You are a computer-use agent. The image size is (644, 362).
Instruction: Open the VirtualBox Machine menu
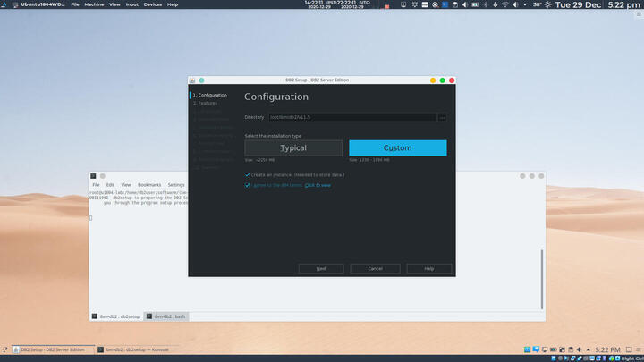[94, 4]
